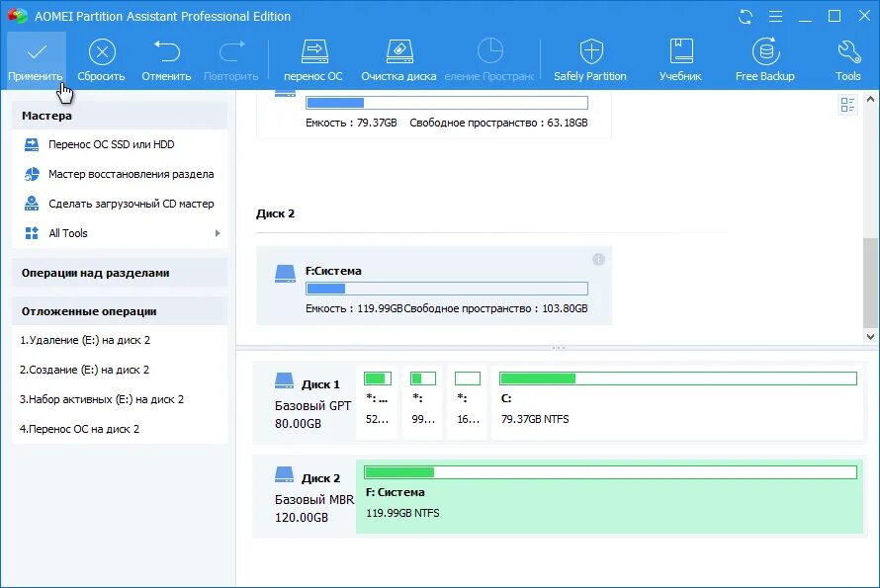Viewport: 880px width, 588px height.
Task: Click the refresh icon in title bar
Action: 746,17
